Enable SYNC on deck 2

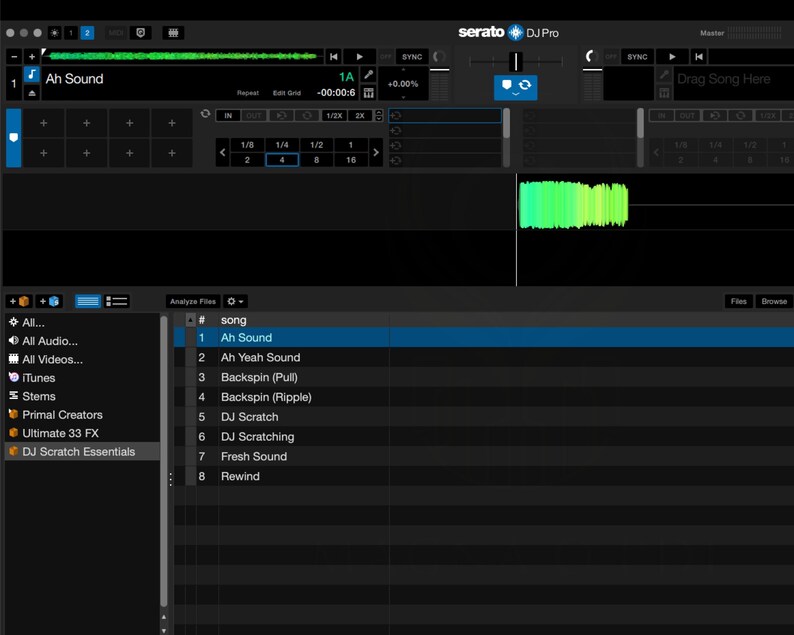[x=637, y=57]
